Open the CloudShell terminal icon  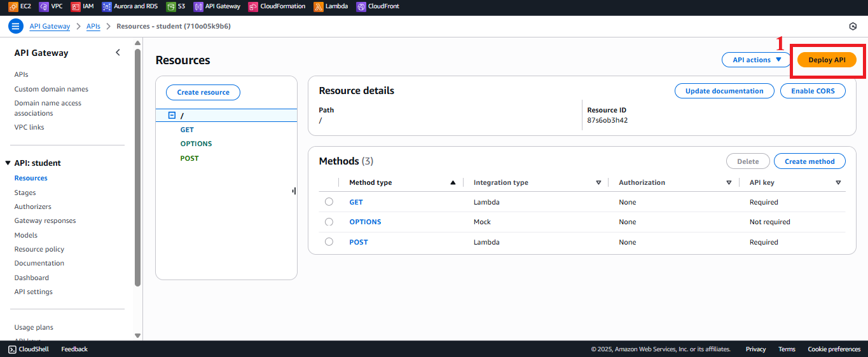(12, 349)
